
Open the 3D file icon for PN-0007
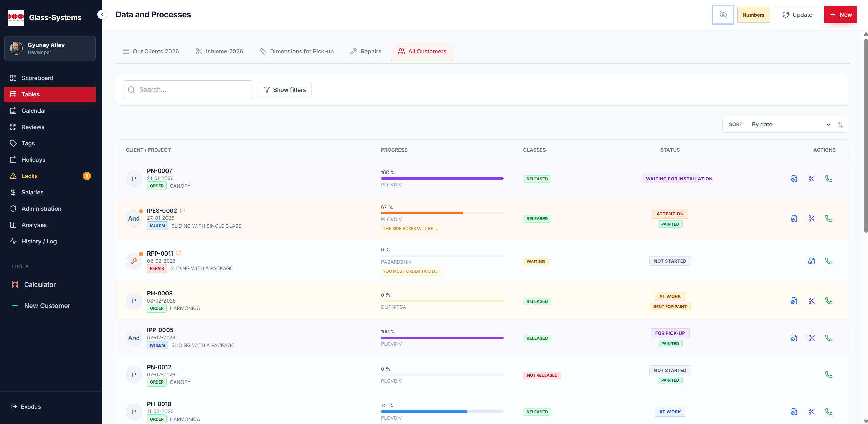[794, 178]
